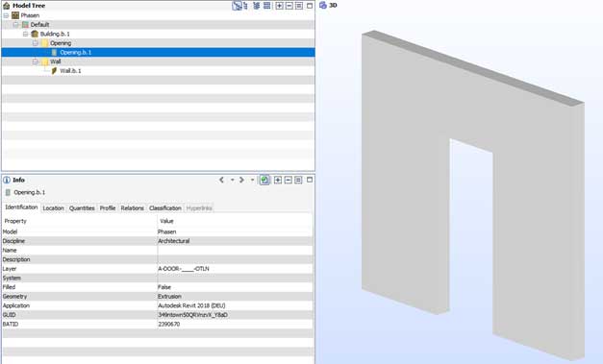Expand all nodes with Model Tree plus icon
The image size is (603, 364).
pyautogui.click(x=280, y=6)
